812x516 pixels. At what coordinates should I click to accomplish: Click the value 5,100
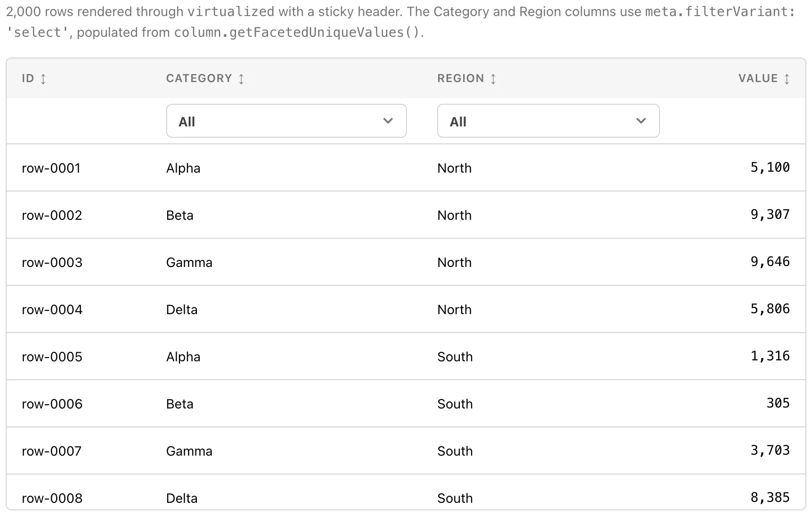pyautogui.click(x=770, y=167)
